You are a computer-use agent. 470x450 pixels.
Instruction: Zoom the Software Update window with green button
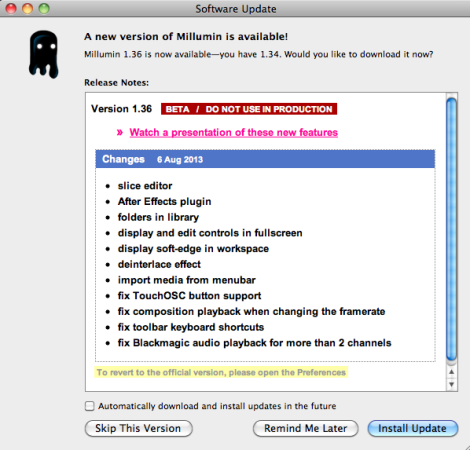44,8
